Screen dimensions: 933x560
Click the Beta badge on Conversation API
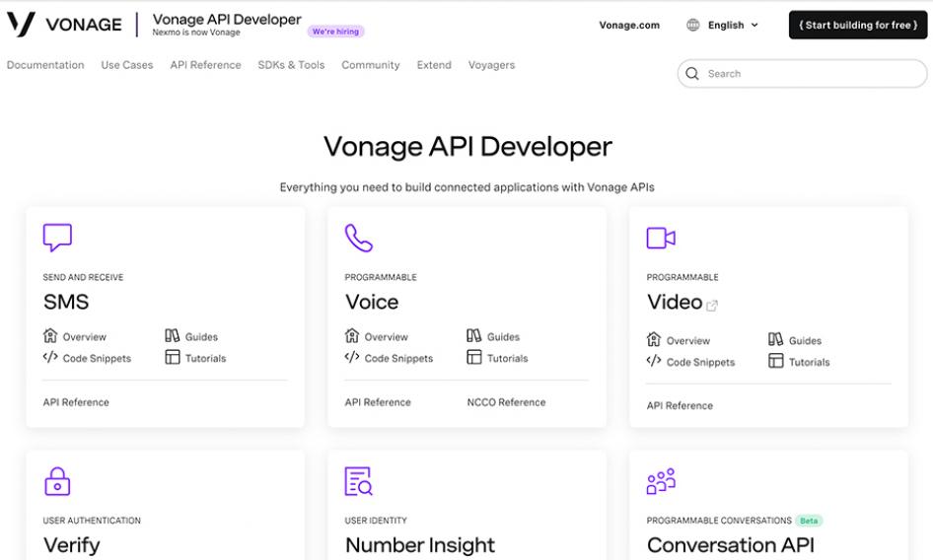(809, 521)
